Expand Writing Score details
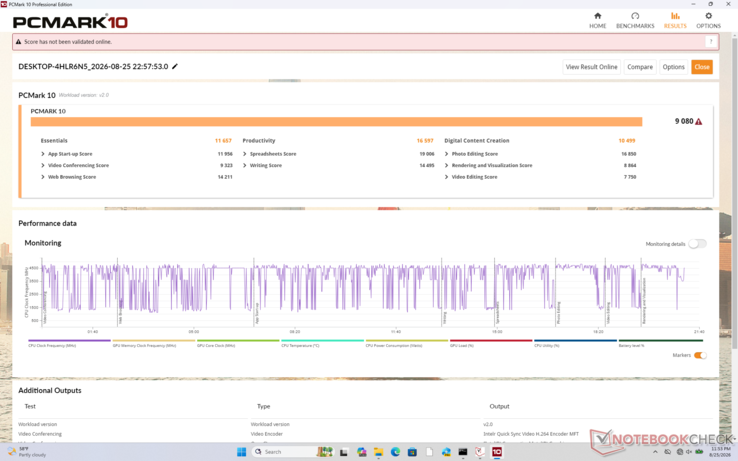Image resolution: width=738 pixels, height=461 pixels. pos(245,165)
